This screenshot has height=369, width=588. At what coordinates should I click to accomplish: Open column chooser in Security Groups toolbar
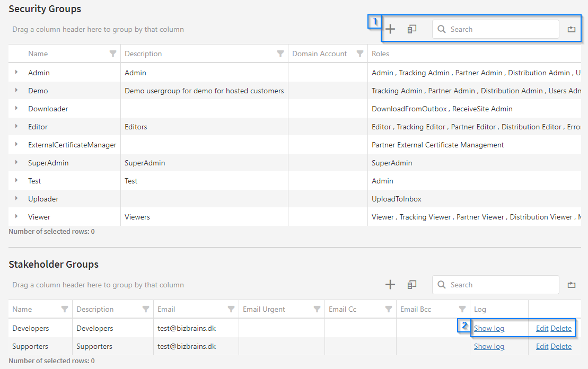412,29
